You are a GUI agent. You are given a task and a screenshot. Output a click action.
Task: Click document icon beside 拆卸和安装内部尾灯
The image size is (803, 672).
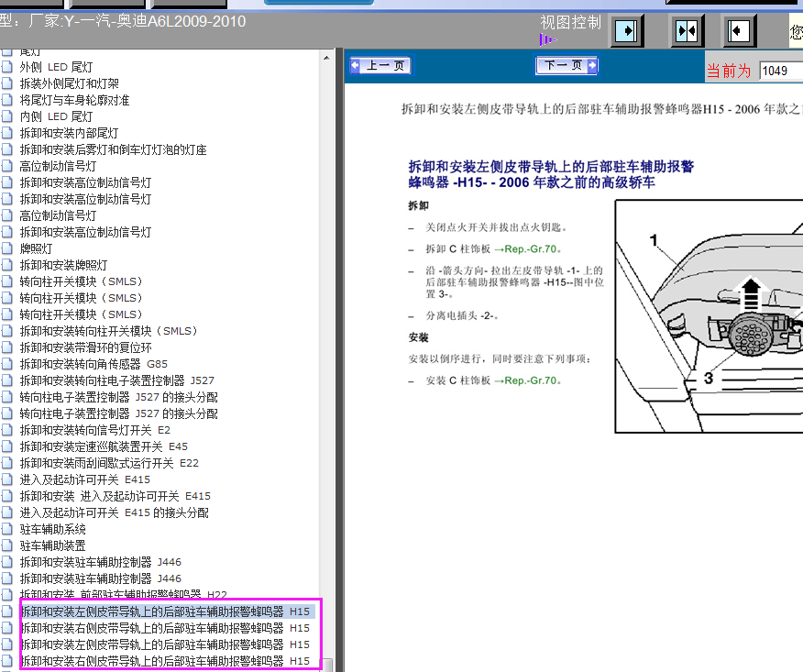(6, 133)
